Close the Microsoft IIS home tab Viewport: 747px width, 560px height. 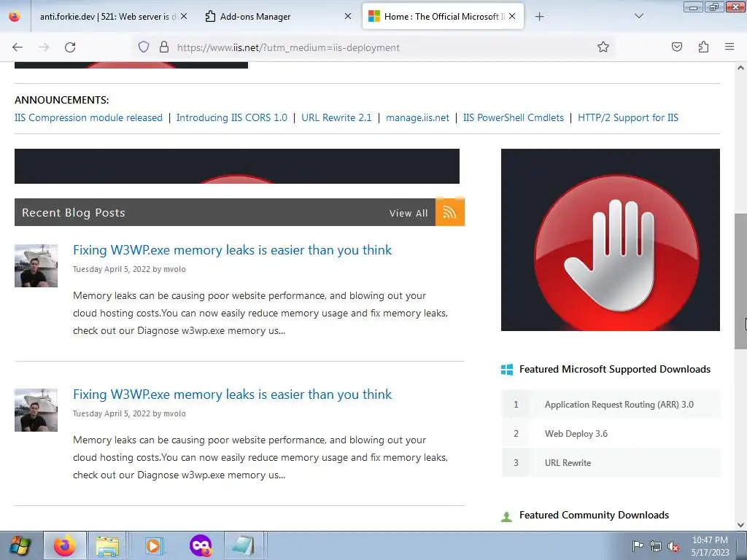[x=512, y=16]
